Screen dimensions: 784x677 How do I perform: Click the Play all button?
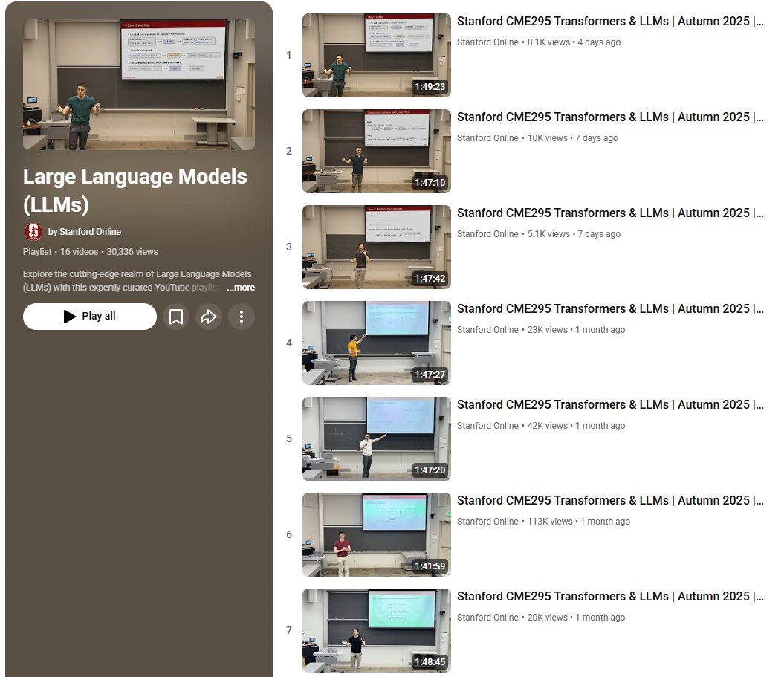(x=89, y=317)
